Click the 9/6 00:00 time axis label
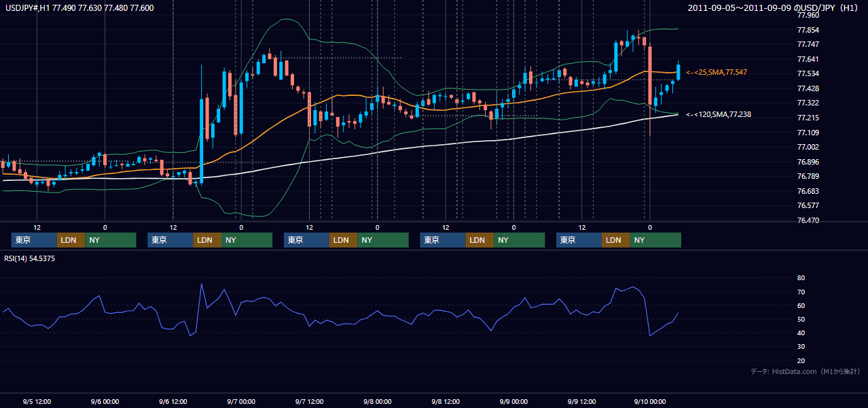868x408 pixels. click(x=105, y=401)
